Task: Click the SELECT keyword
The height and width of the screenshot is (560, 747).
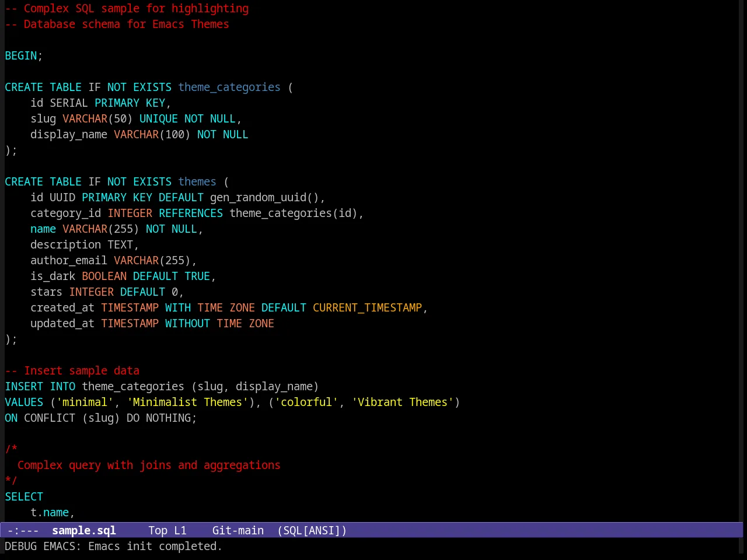Action: (x=24, y=496)
